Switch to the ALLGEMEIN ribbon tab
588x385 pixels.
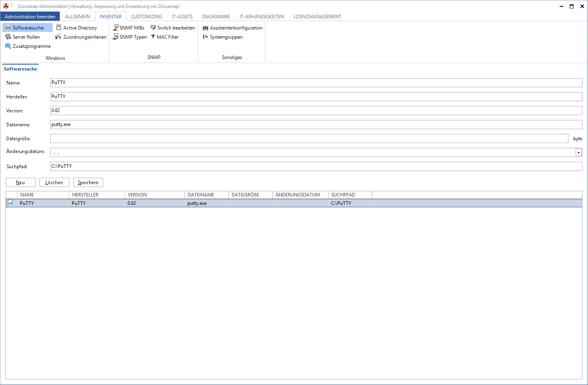[77, 16]
